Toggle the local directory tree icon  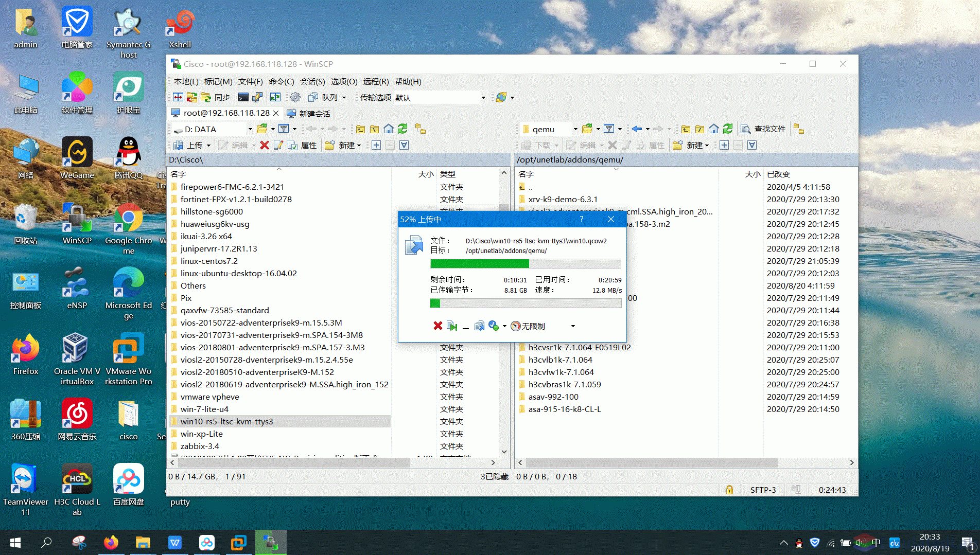[x=421, y=129]
